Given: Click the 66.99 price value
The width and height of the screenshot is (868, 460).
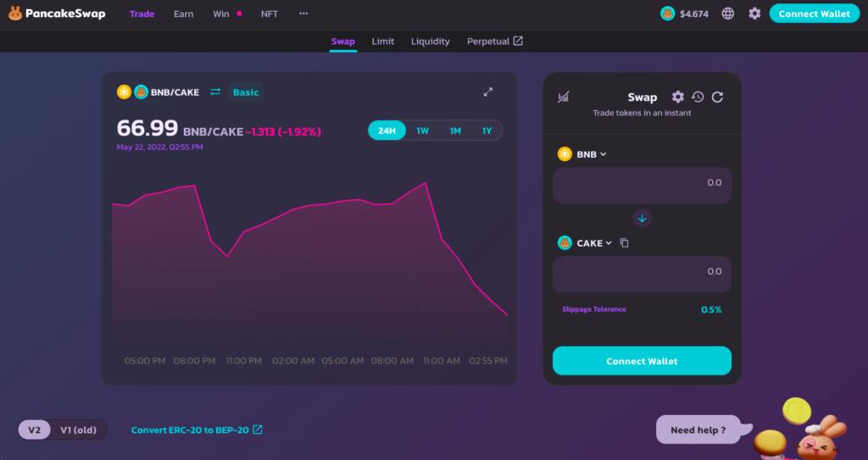Looking at the screenshot, I should (x=147, y=129).
